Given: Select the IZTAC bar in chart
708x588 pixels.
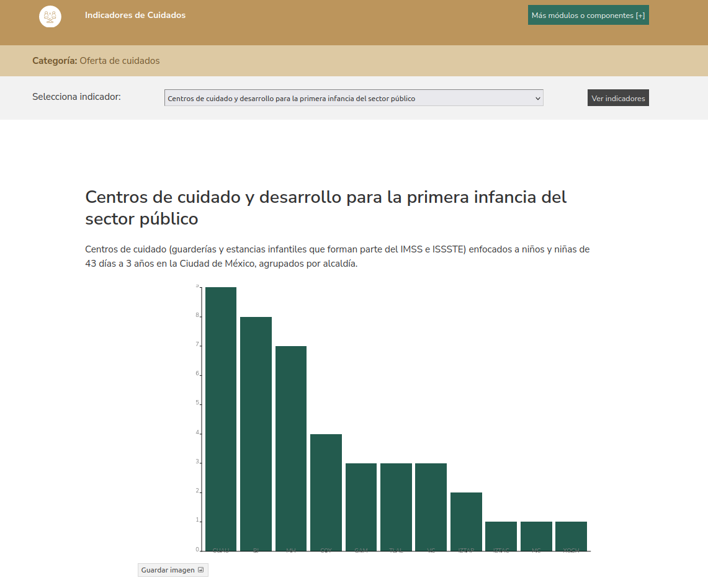Looking at the screenshot, I should click(x=501, y=536).
